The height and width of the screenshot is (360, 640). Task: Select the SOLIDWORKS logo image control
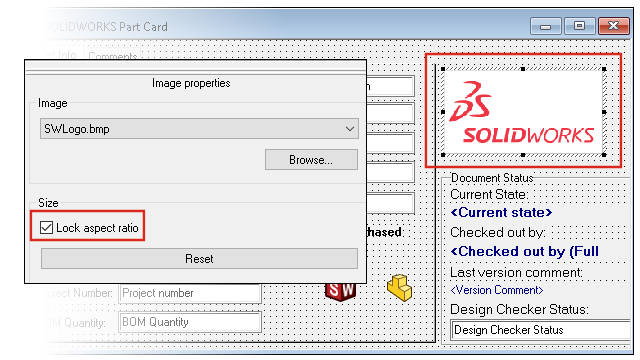pyautogui.click(x=523, y=112)
